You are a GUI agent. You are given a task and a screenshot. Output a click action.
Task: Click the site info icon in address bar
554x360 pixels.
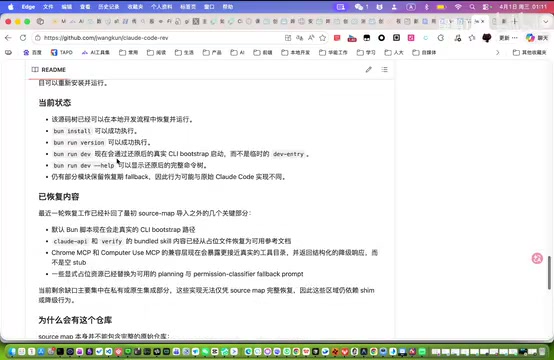pos(38,38)
